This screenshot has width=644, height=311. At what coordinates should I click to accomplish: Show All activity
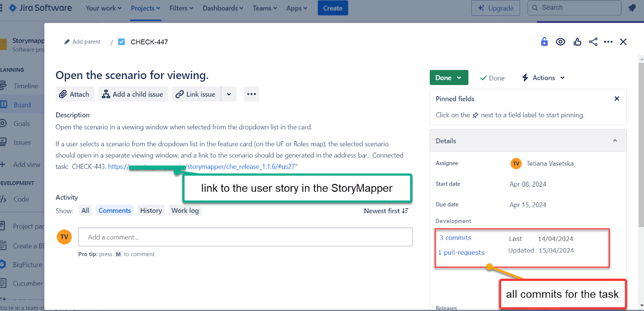85,211
